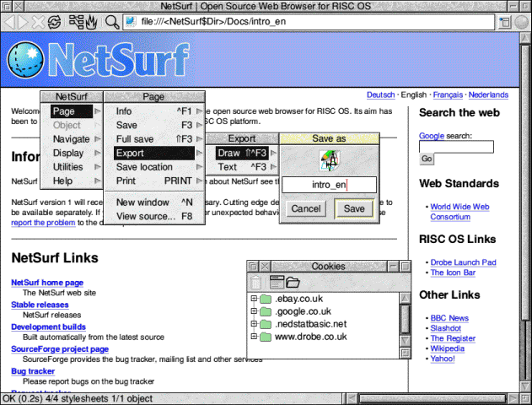Open the Navigate submenu in NetSurf menu
Viewport: 532px width, 405px height.
(71, 139)
